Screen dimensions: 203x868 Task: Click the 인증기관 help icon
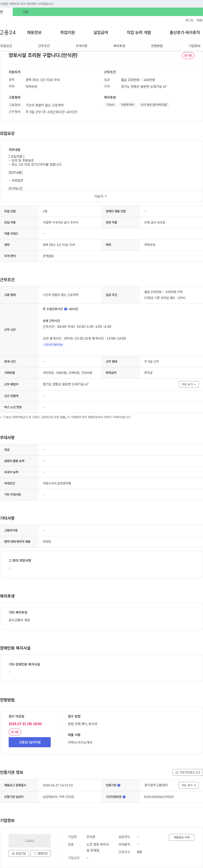[119, 785]
